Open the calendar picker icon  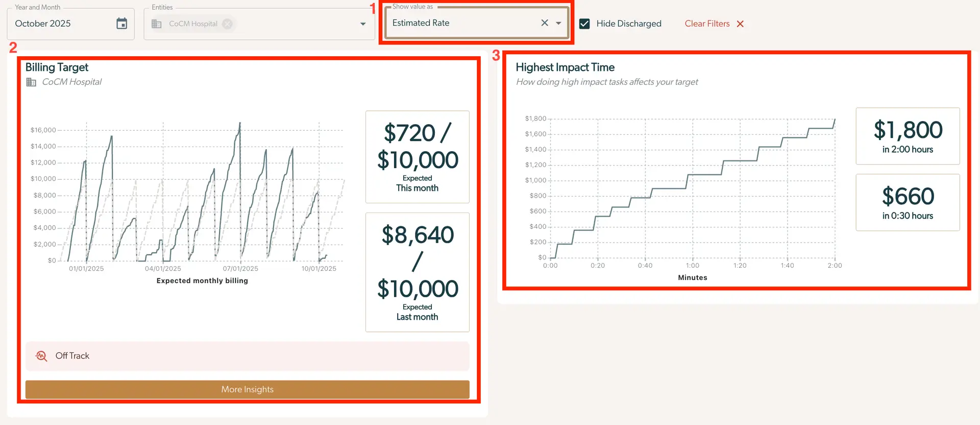coord(121,23)
